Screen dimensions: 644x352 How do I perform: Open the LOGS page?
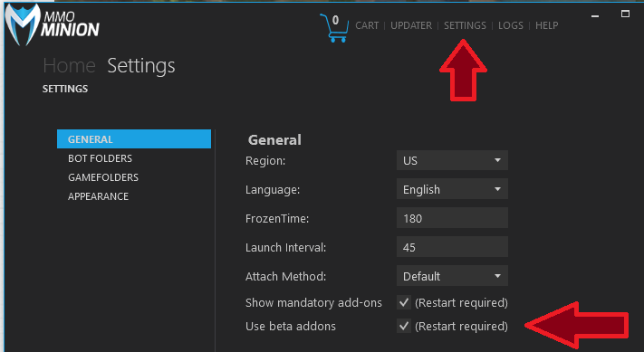tap(511, 25)
